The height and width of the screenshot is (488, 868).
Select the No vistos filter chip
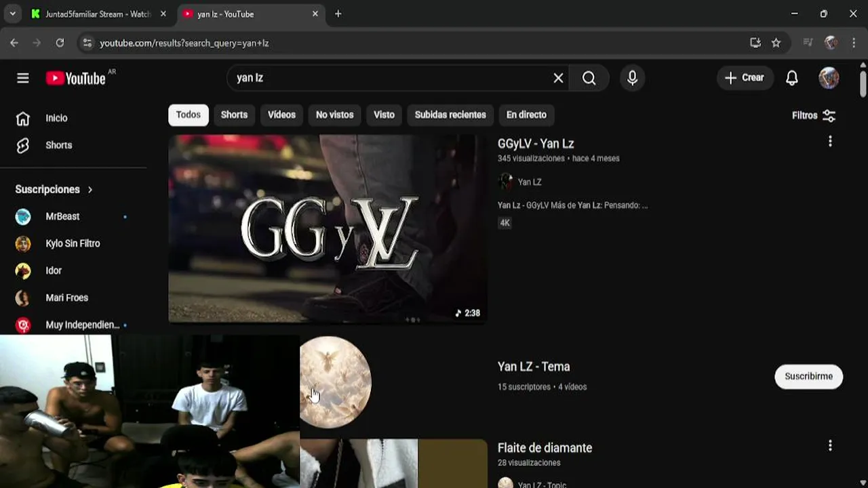335,115
